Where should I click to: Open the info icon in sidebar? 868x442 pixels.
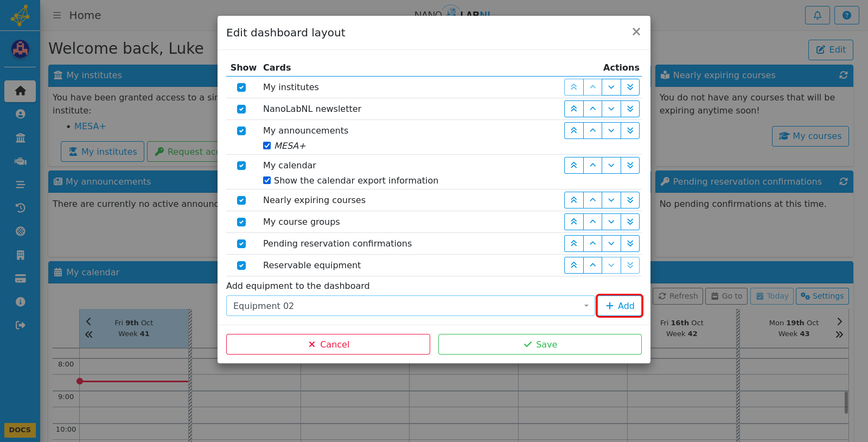coord(20,302)
